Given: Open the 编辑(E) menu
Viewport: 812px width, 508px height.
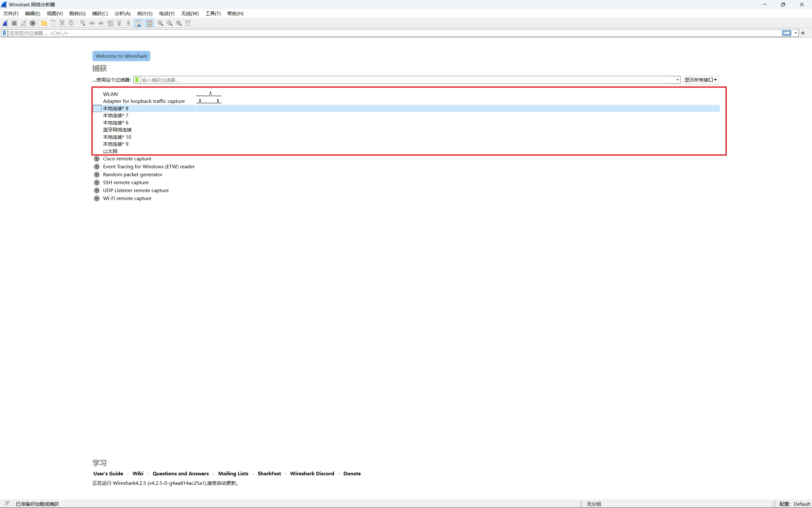Looking at the screenshot, I should (33, 13).
